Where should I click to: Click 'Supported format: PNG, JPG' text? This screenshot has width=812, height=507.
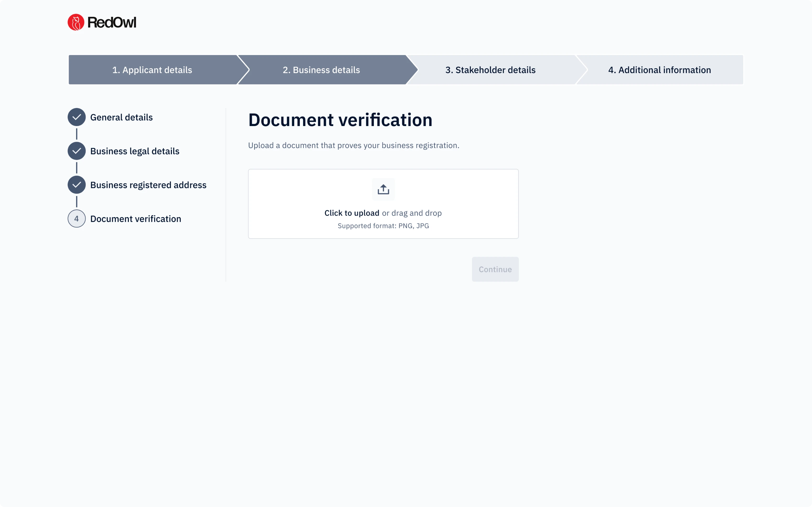tap(383, 226)
